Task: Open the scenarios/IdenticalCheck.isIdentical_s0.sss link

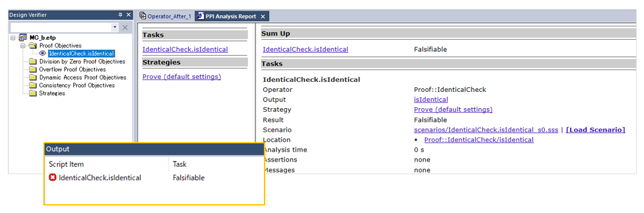Action: pos(486,130)
